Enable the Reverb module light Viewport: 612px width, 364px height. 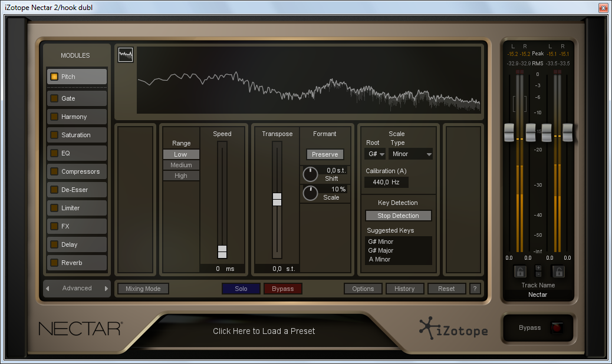pyautogui.click(x=54, y=263)
